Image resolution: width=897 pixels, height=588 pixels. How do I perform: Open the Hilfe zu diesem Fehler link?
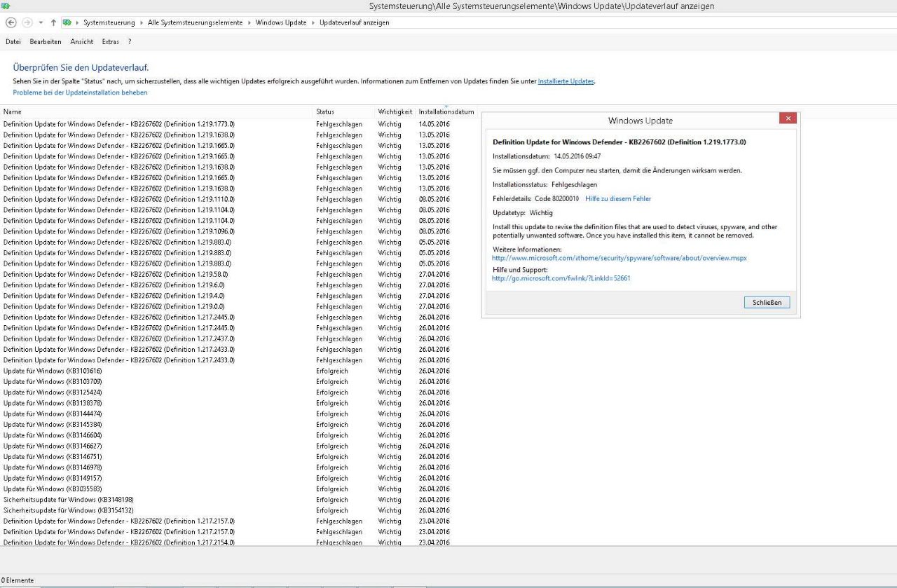pos(618,199)
